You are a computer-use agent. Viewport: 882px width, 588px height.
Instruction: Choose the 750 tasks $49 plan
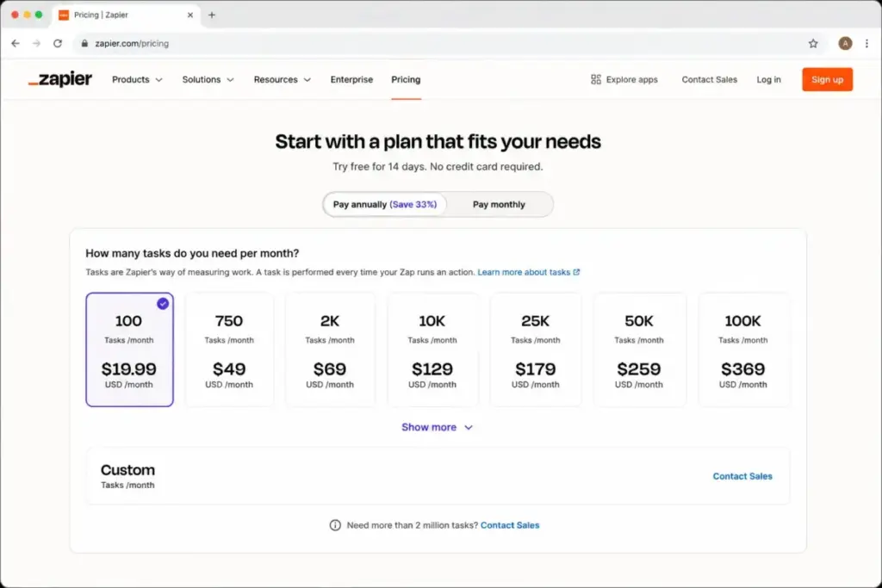[229, 350]
